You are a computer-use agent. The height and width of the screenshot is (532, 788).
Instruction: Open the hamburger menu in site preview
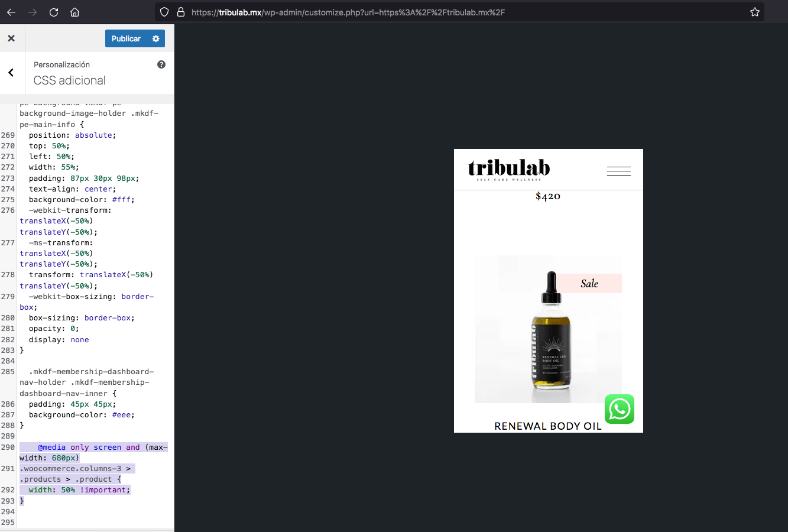pyautogui.click(x=618, y=171)
